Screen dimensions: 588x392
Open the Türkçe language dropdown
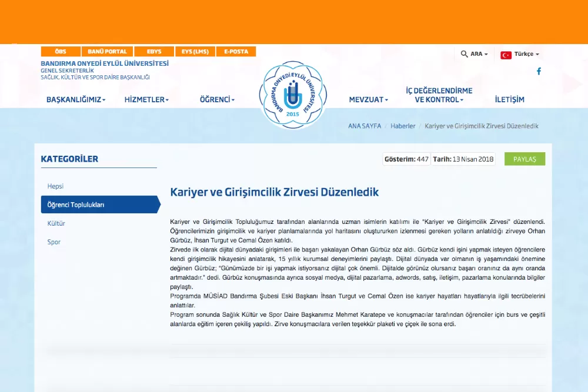pyautogui.click(x=526, y=54)
